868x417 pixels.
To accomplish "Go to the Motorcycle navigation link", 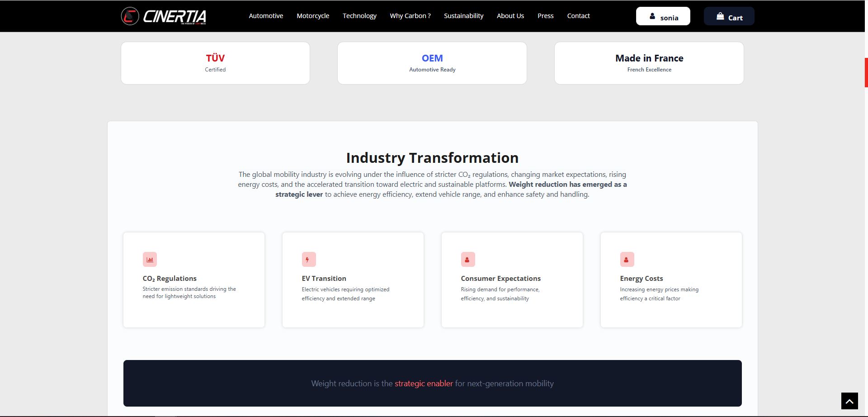I will (313, 16).
